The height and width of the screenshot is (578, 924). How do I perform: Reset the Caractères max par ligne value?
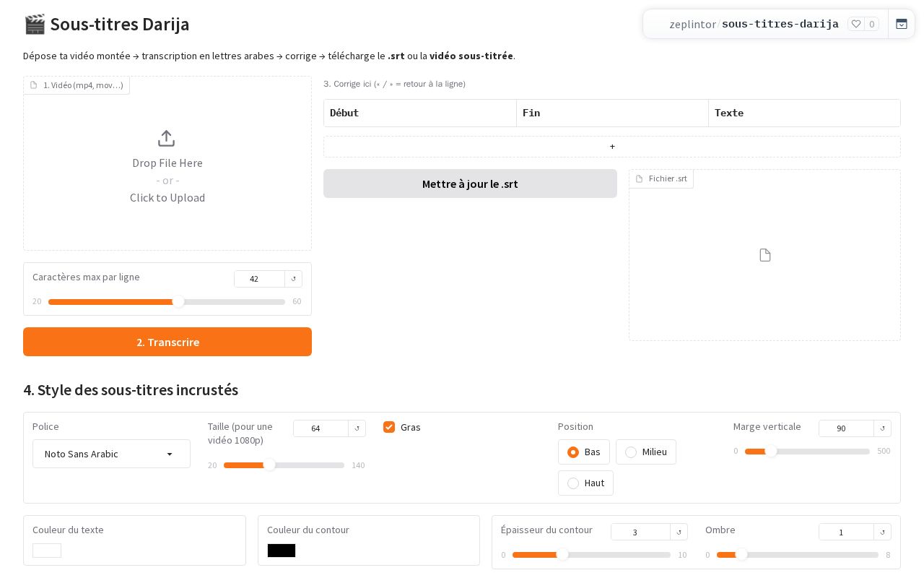(x=294, y=279)
